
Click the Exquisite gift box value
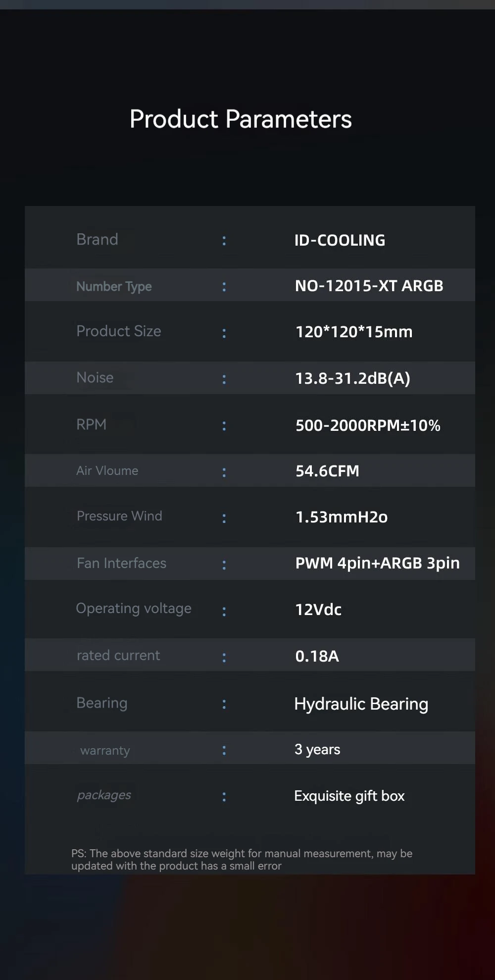tap(349, 796)
